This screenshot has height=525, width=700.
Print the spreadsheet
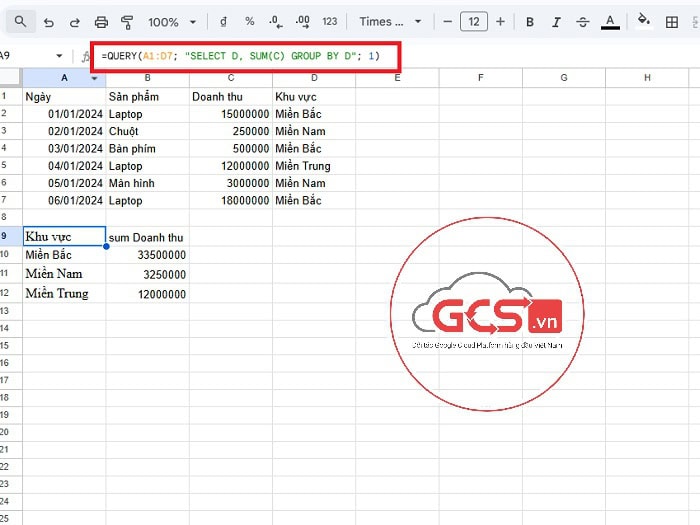(101, 22)
